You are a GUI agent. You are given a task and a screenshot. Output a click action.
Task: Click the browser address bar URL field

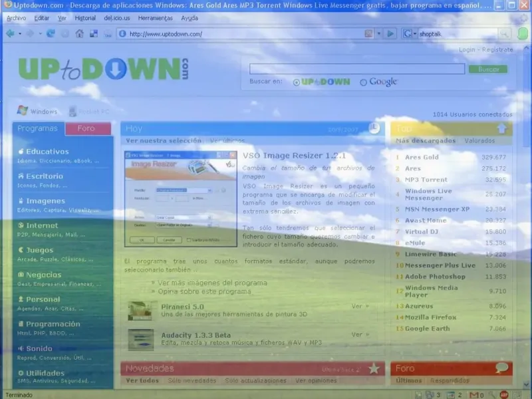point(245,34)
